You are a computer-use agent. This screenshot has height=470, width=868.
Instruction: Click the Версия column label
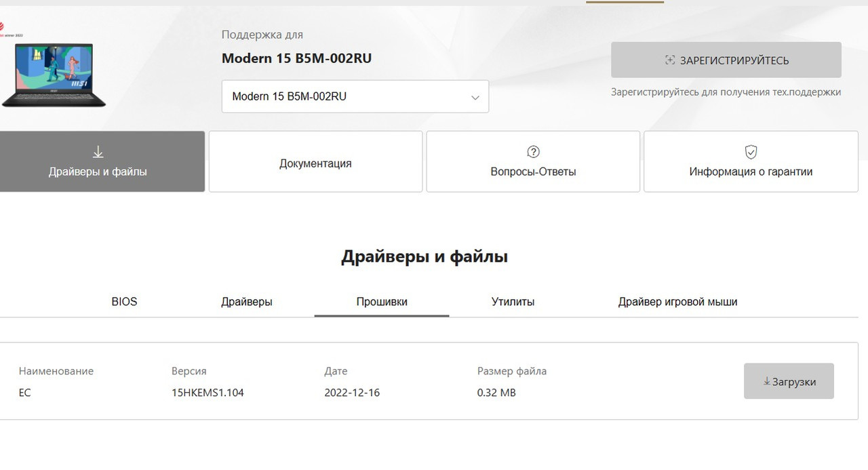189,371
